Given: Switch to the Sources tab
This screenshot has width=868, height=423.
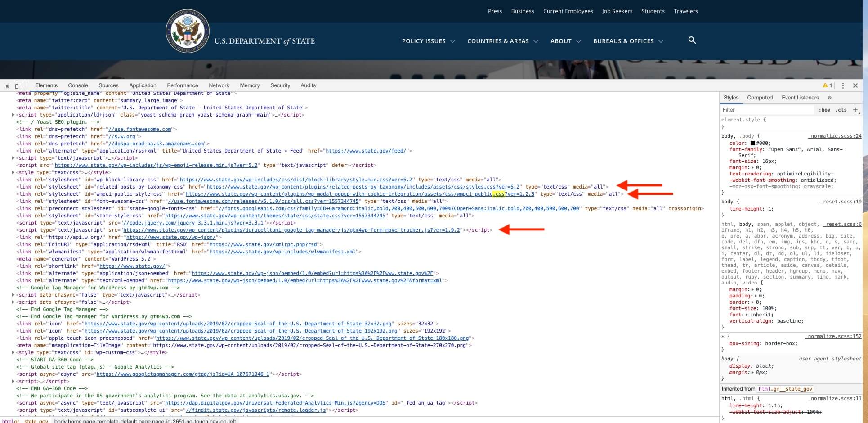Looking at the screenshot, I should pos(108,85).
